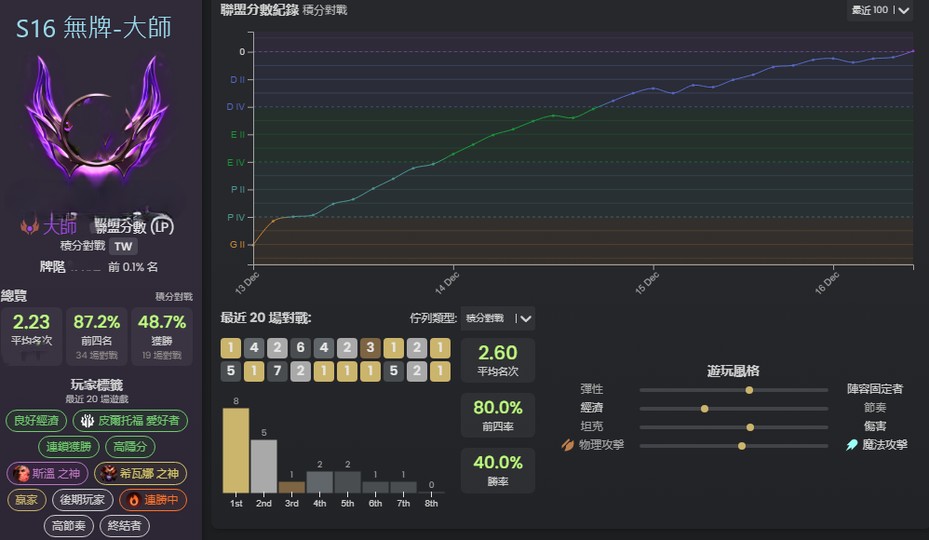
Task: Click the 物理攻擊 claw icon
Action: tap(568, 445)
